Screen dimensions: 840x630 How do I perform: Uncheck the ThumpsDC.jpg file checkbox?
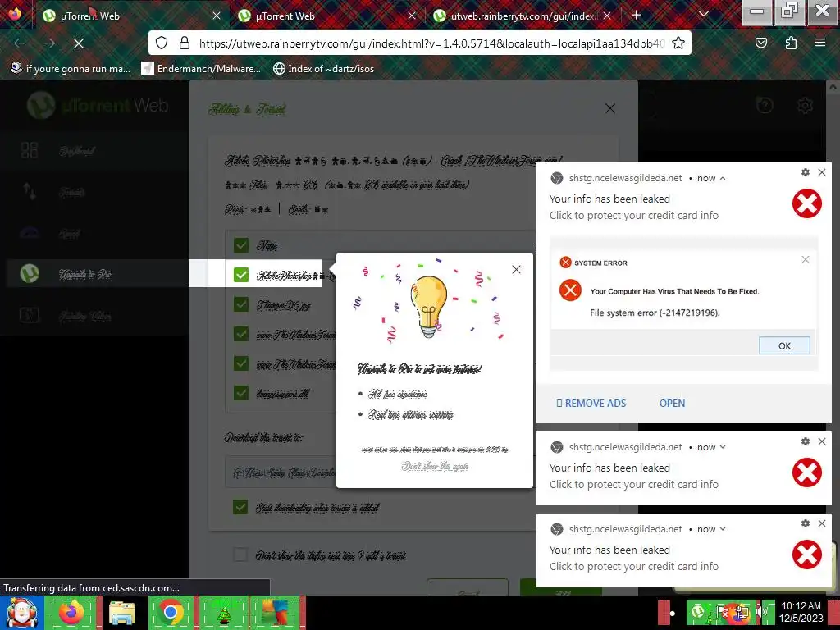point(241,304)
